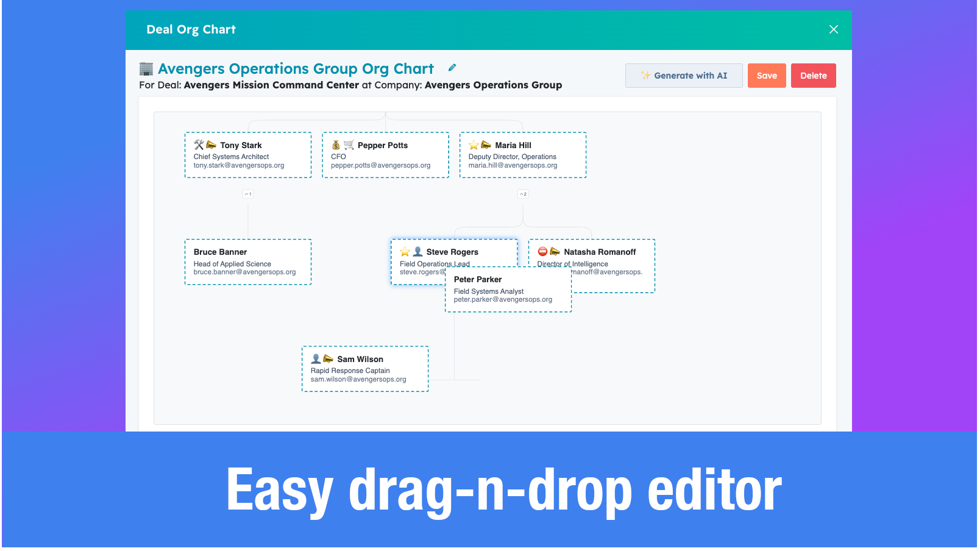Click Head of Applied Science title text
980x551 pixels.
(x=232, y=264)
